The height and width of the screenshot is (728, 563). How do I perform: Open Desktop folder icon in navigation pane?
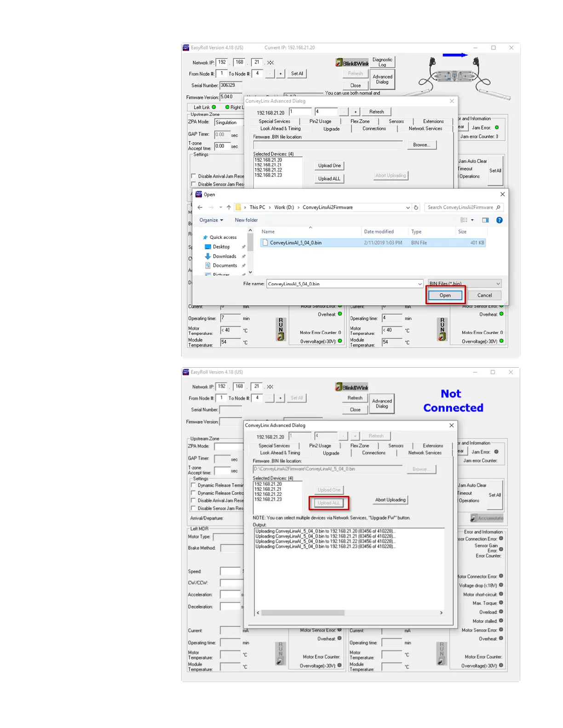[x=208, y=247]
